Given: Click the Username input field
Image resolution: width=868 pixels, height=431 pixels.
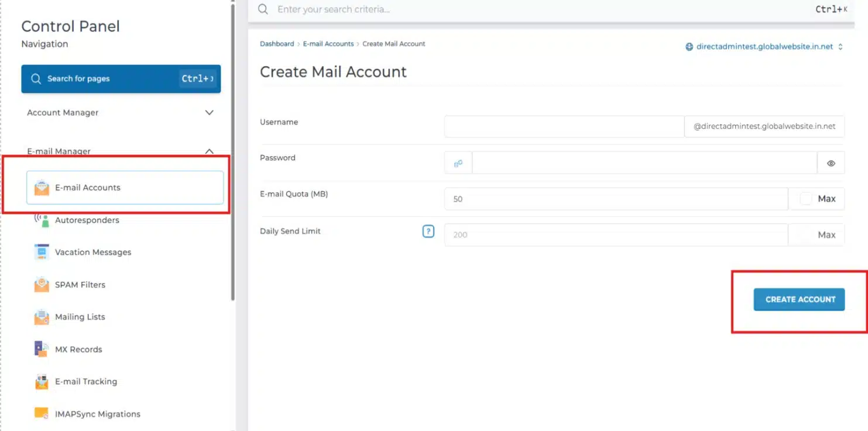Looking at the screenshot, I should 563,126.
